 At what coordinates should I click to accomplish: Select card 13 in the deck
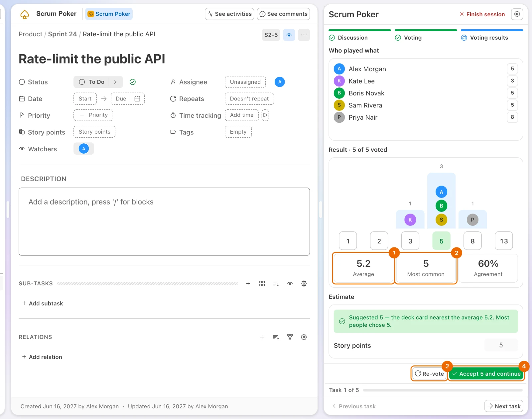click(504, 241)
